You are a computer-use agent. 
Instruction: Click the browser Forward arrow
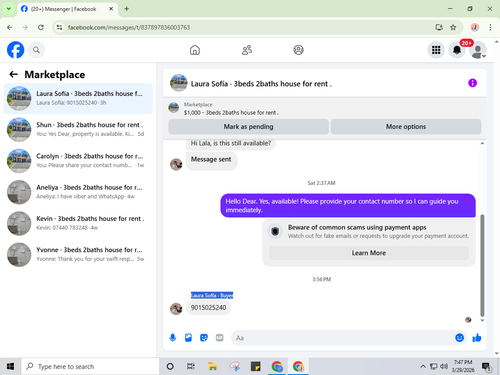point(25,27)
